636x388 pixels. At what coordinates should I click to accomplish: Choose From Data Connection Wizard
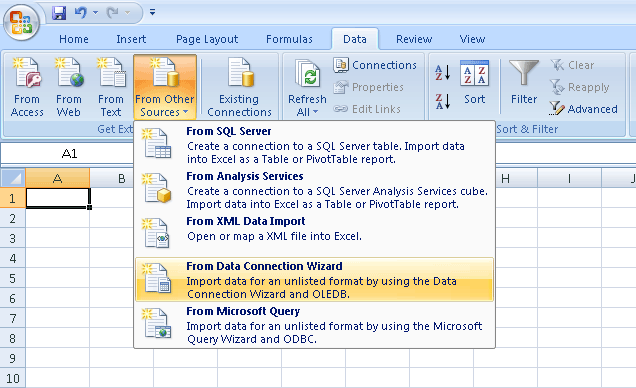point(314,279)
